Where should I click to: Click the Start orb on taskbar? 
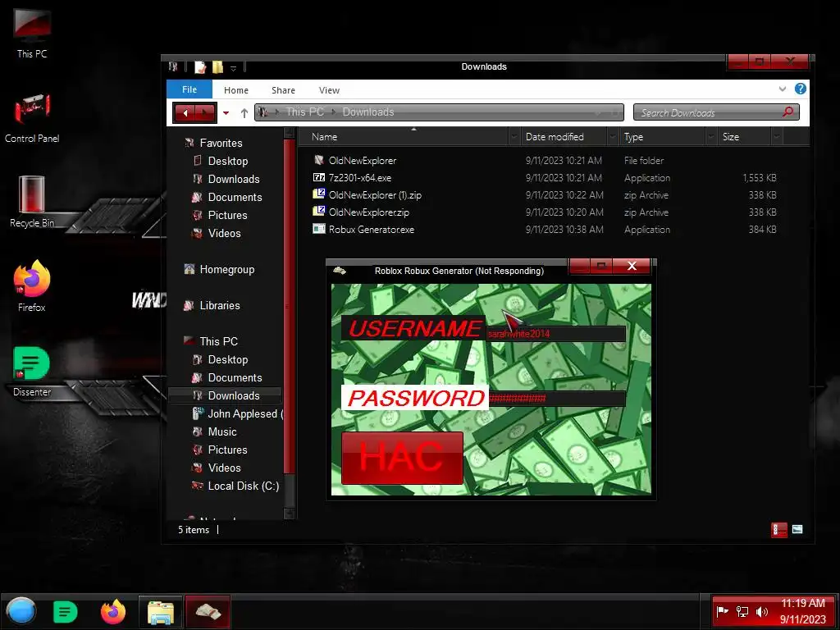pyautogui.click(x=21, y=611)
